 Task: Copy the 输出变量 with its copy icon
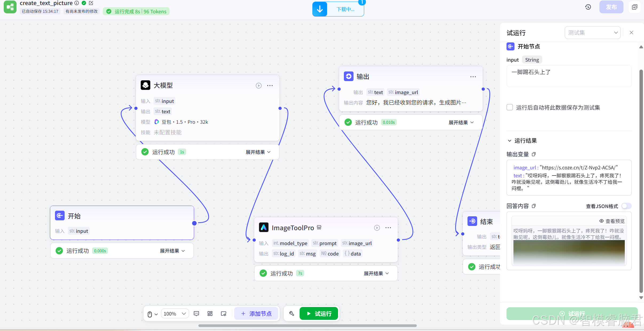534,154
